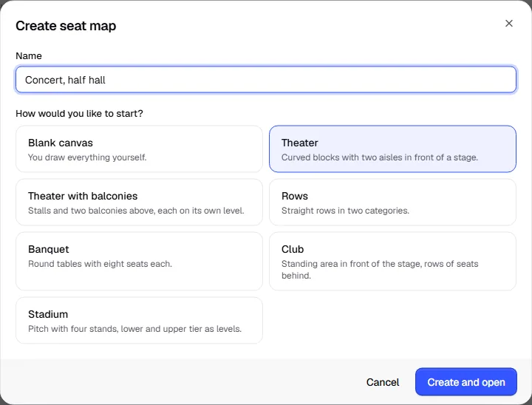The width and height of the screenshot is (532, 405).
Task: Cancel the seat map creation
Action: coord(383,382)
